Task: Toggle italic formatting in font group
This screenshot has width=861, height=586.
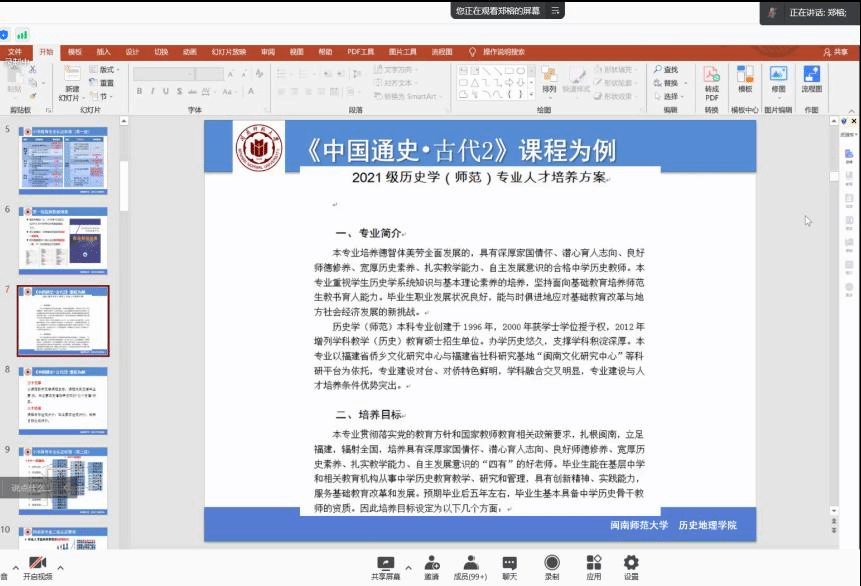Action: coord(153,91)
